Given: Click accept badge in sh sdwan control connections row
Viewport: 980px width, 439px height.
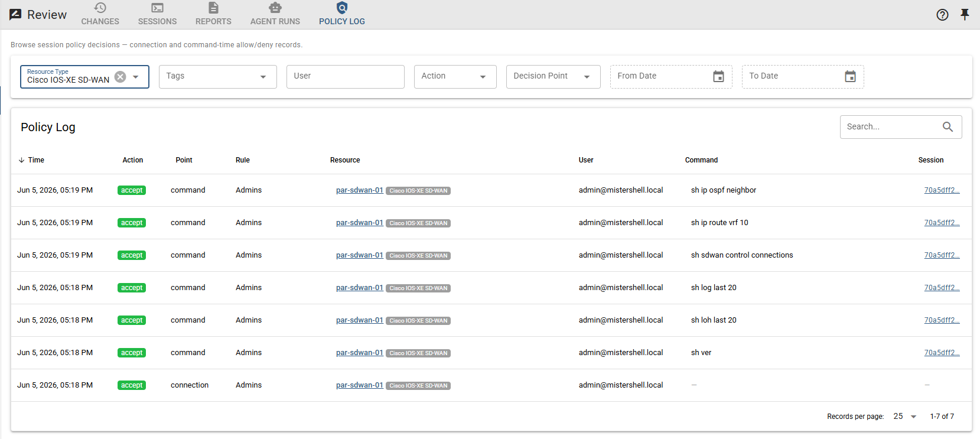Looking at the screenshot, I should [132, 255].
